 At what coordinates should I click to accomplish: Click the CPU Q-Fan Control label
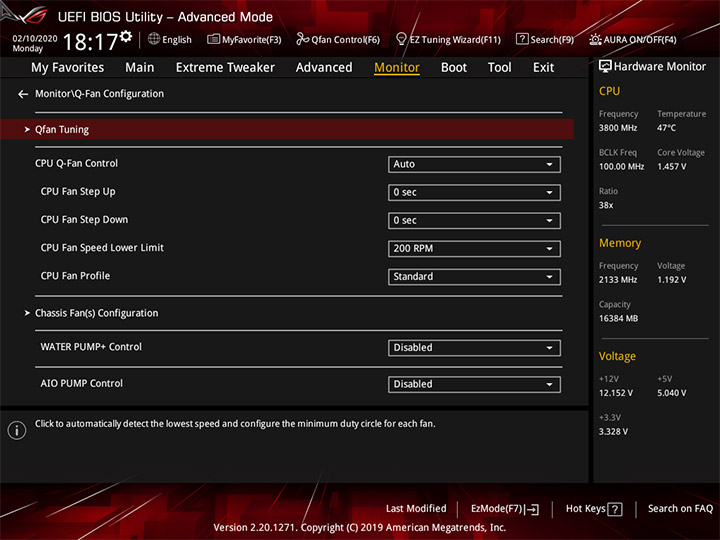click(x=76, y=163)
